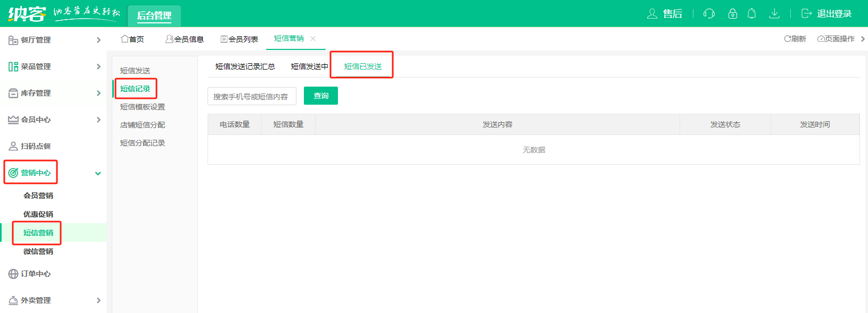This screenshot has height=313, width=868.
Task: Click the tab bar right arrow
Action: (863, 39)
